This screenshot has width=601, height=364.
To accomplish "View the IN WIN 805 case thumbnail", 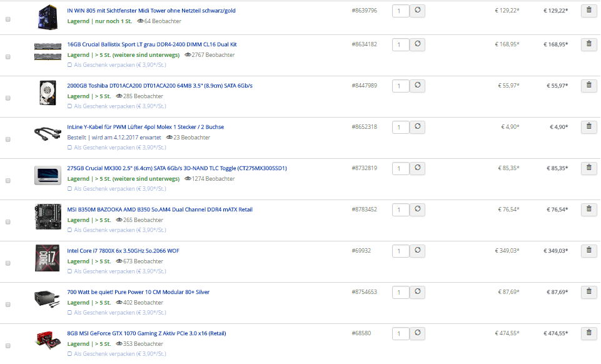I will (48, 17).
